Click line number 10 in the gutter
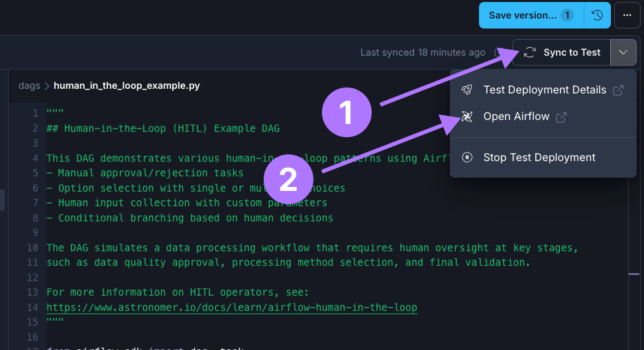This screenshot has height=350, width=644. tap(32, 248)
